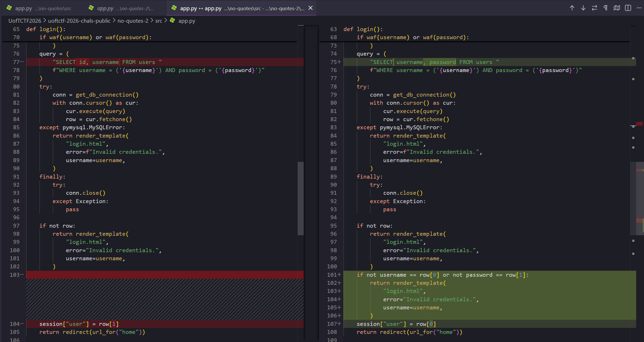Open uoftctf-2026-chals-public breadcrumb
Image resolution: width=644 pixels, height=342 pixels.
tap(79, 21)
